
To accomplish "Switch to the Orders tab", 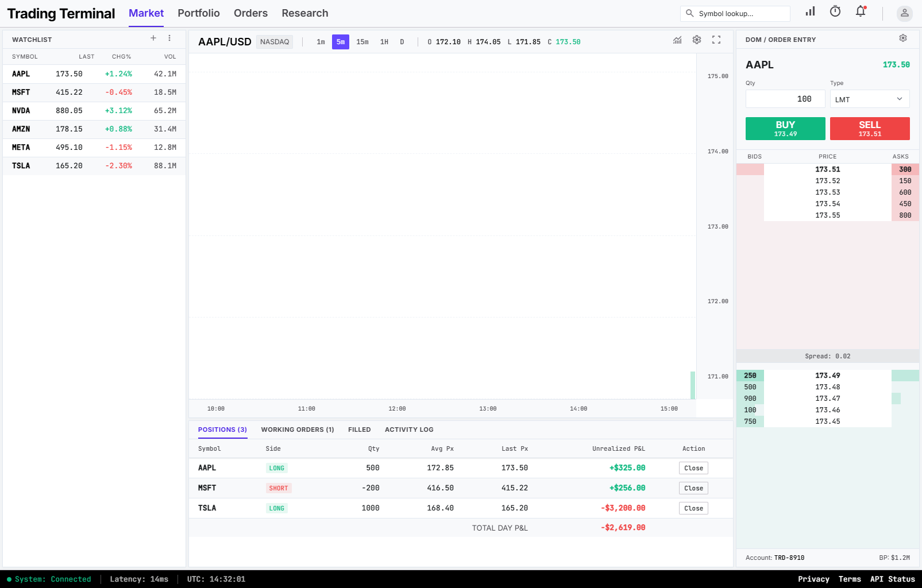I will point(250,13).
